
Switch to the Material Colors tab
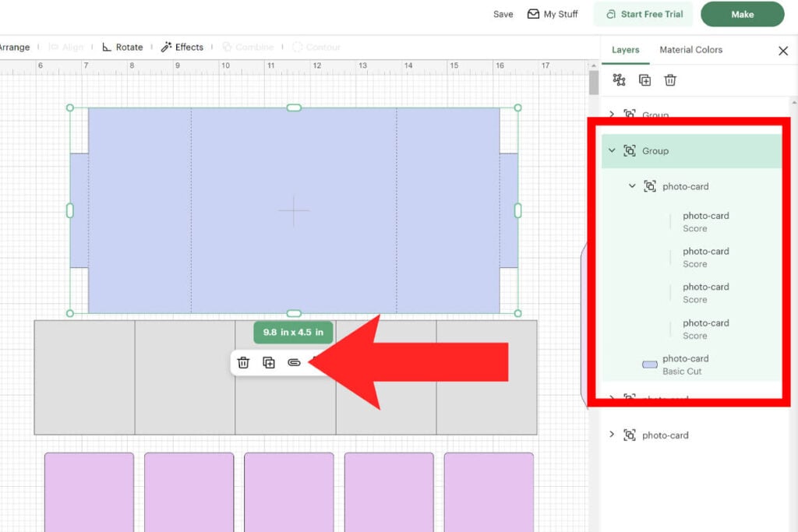[690, 49]
